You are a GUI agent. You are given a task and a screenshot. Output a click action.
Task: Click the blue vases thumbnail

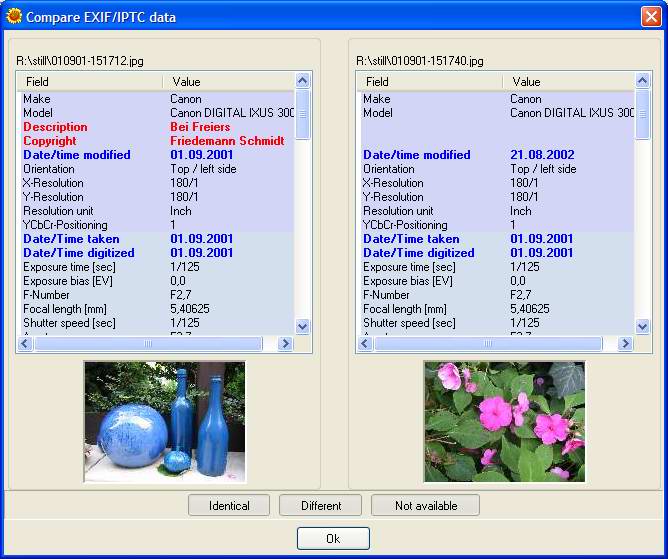click(x=164, y=422)
